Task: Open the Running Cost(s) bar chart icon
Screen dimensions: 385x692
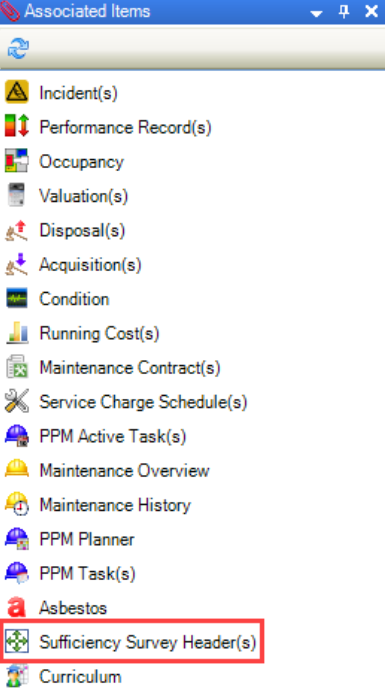Action: (x=17, y=333)
